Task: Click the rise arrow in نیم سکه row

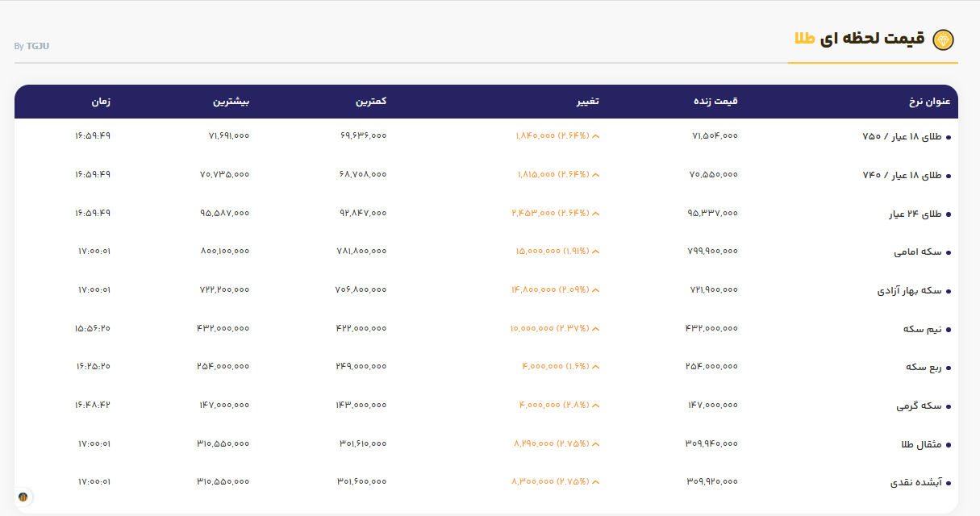Action: click(x=596, y=328)
